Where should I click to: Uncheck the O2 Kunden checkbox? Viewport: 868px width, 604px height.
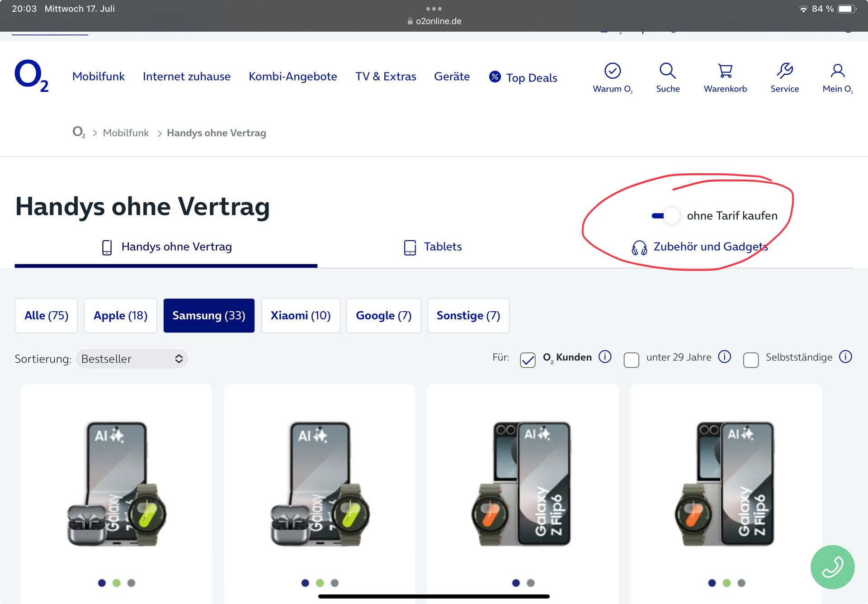pos(528,360)
